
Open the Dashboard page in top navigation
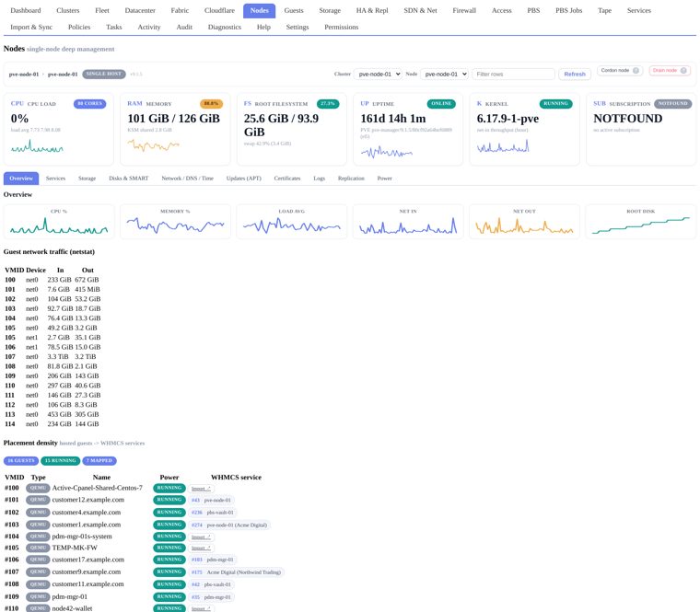pyautogui.click(x=26, y=10)
